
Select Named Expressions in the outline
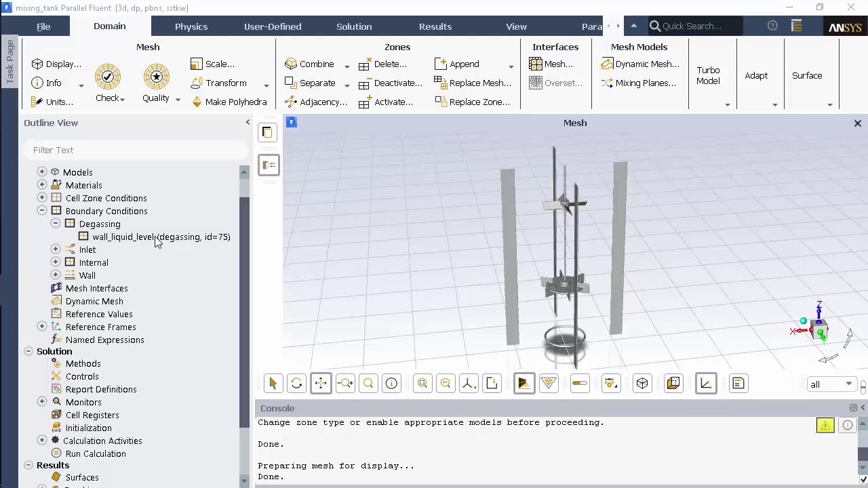[104, 340]
